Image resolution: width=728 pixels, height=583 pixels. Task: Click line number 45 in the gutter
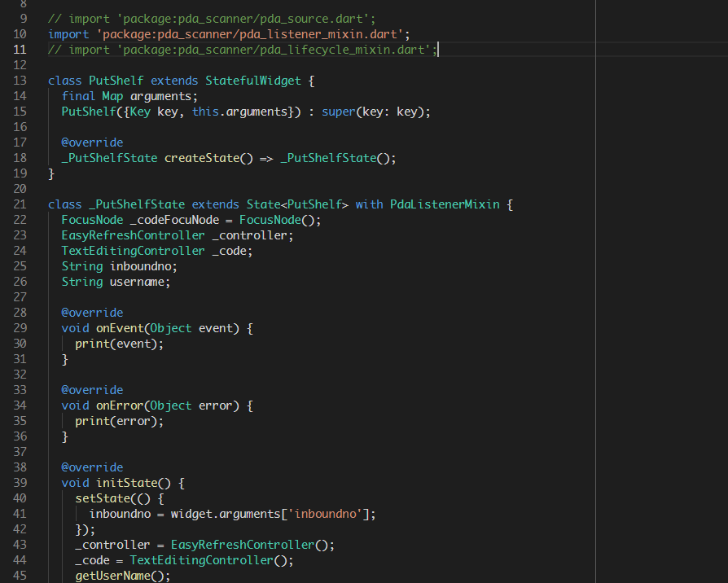point(20,576)
